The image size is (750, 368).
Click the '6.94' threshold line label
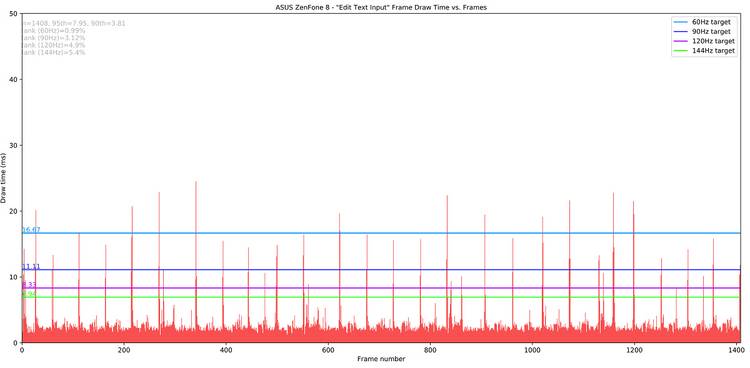(29, 294)
